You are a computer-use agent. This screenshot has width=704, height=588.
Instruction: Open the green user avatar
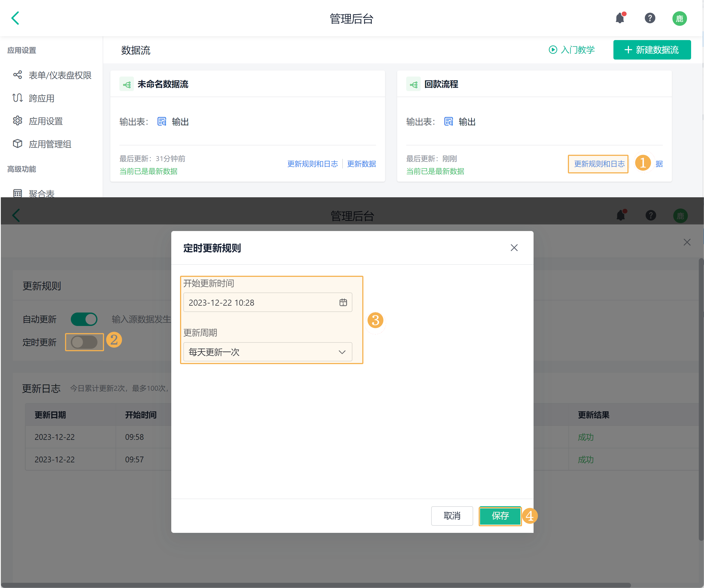tap(679, 18)
